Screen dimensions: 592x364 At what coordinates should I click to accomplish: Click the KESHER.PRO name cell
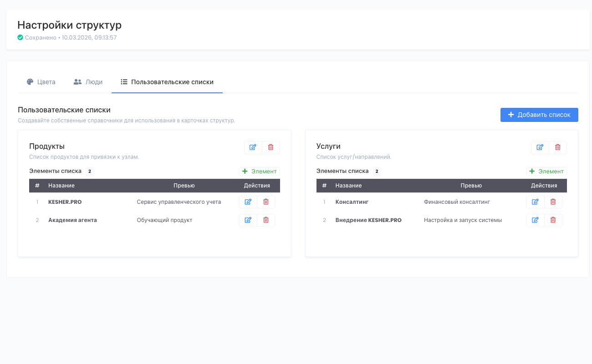pyautogui.click(x=65, y=202)
